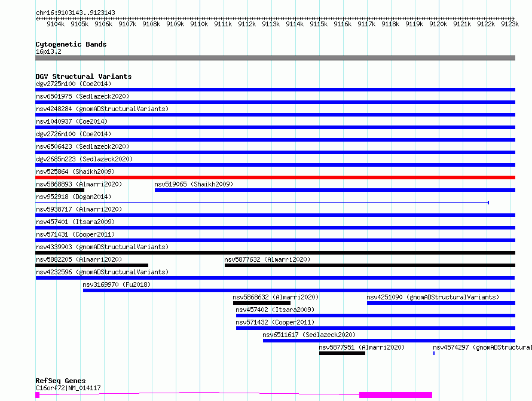
Task: Open nsv457402 (Itsara2009) label
Action: click(275, 310)
